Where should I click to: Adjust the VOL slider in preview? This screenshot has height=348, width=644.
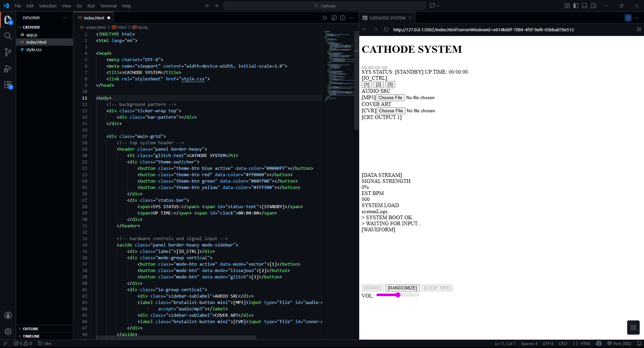tap(398, 295)
